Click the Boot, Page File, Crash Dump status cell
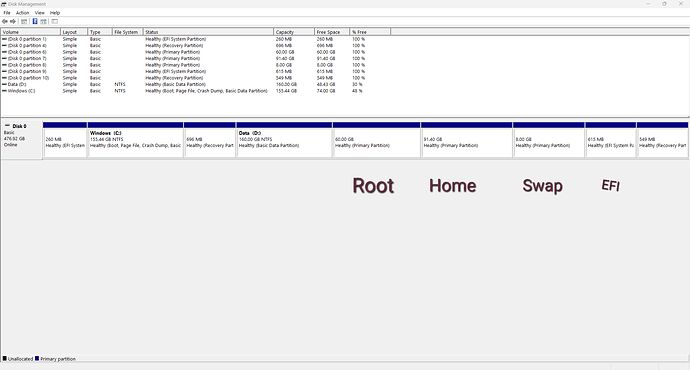 tap(206, 91)
